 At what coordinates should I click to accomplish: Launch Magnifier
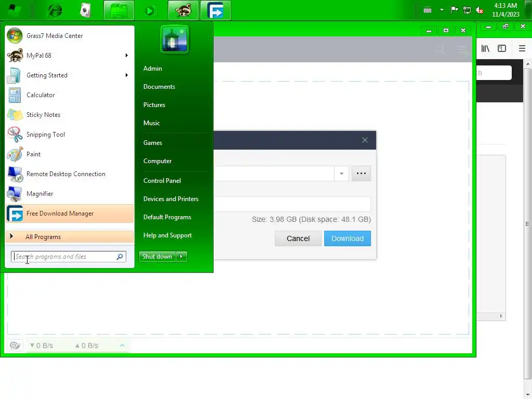point(70,193)
